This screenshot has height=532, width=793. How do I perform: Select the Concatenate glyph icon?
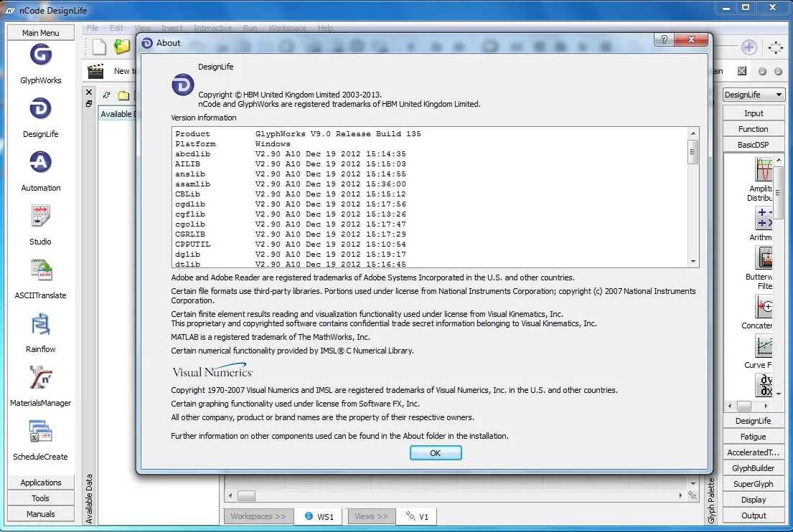coord(764,307)
